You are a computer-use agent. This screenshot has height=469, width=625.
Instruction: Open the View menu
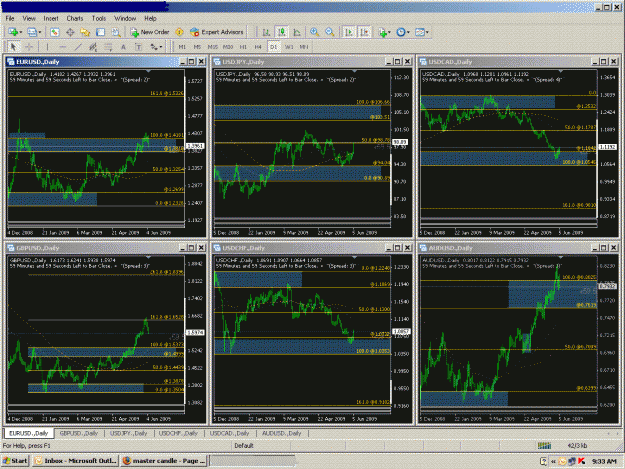click(29, 18)
